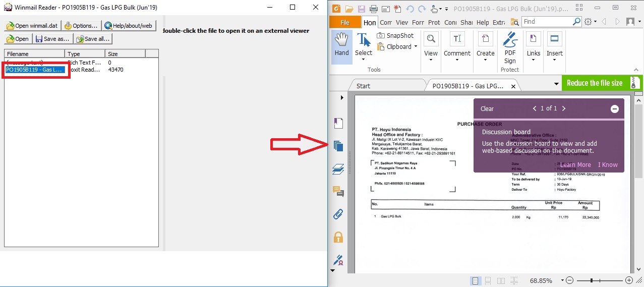Click Save all button in Winmail Reader
The height and width of the screenshot is (287, 644).
pyautogui.click(x=92, y=39)
